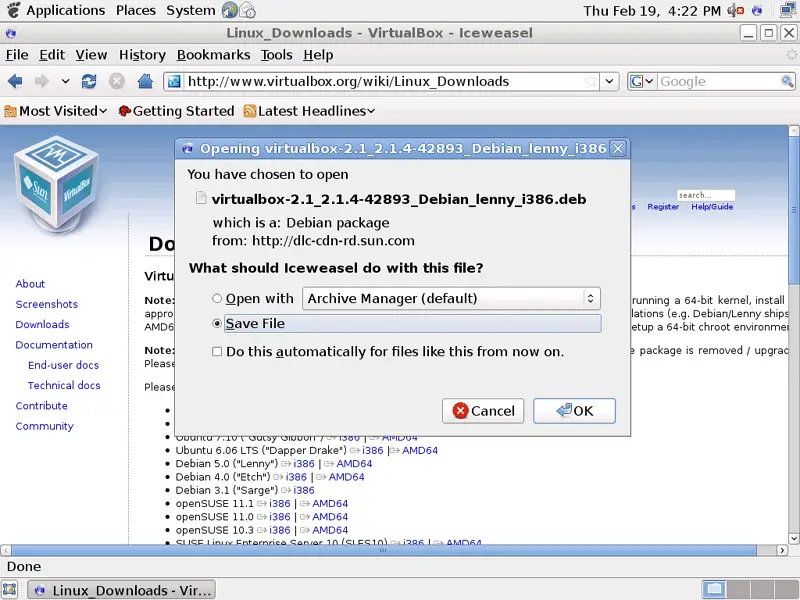Open the Help/Guide link
The image size is (800, 600).
[x=712, y=207]
